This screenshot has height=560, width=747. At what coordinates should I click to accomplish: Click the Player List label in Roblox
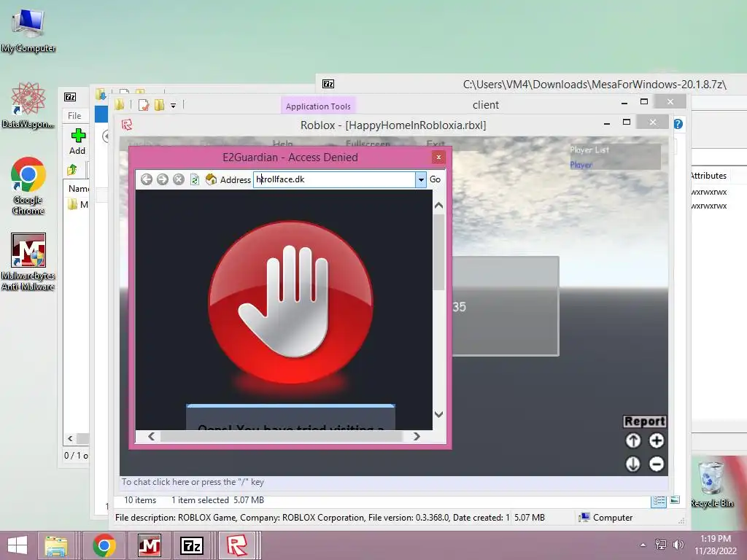pyautogui.click(x=589, y=149)
